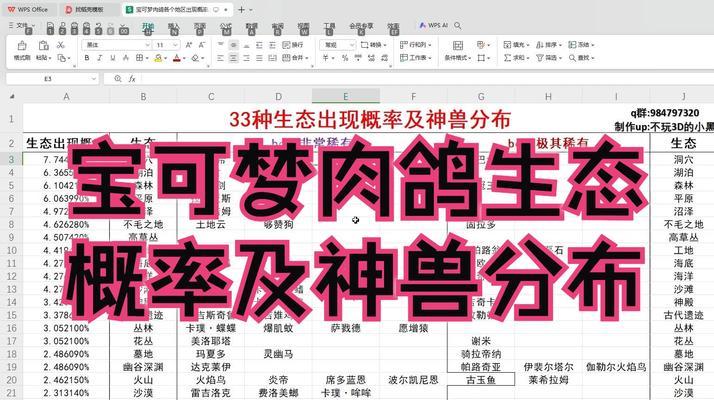The height and width of the screenshot is (400, 714).
Task: Toggle middle vertical alignment
Action: click(x=233, y=45)
